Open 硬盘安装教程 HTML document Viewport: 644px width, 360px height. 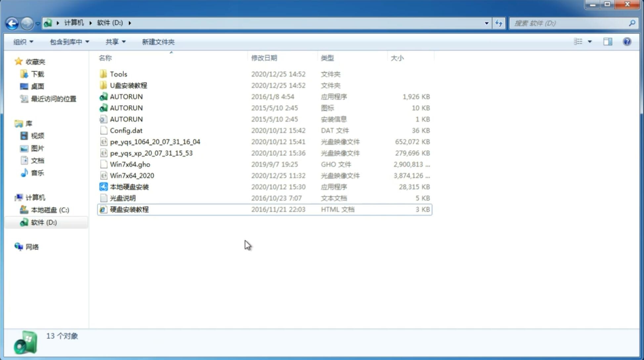click(129, 209)
